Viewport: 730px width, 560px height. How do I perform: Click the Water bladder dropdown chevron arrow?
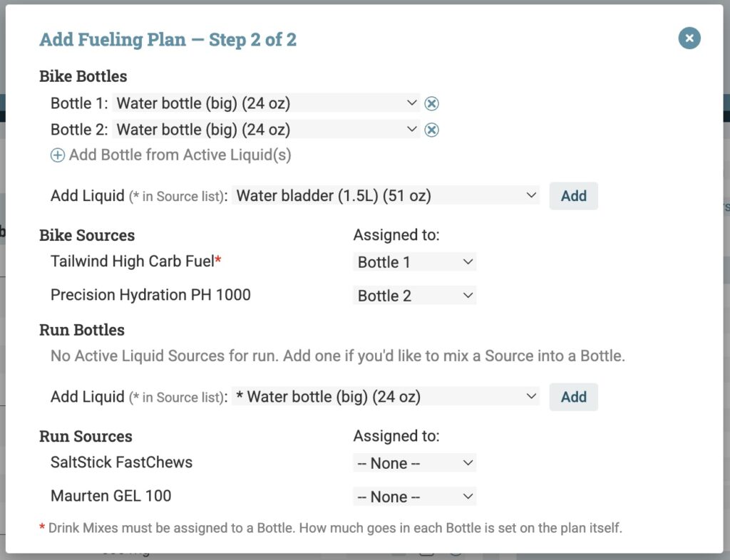point(531,195)
